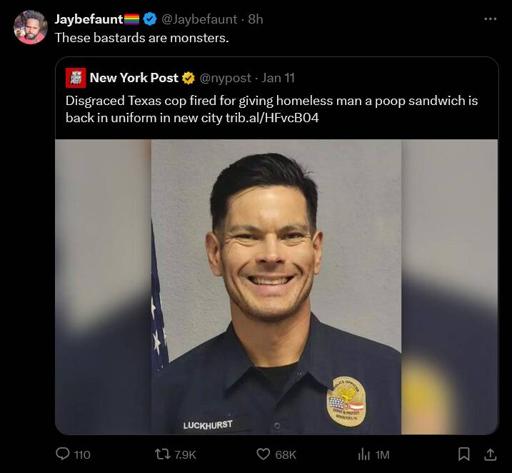Open the @Jaybefaunt handle link
This screenshot has width=512, height=473.
pos(199,19)
